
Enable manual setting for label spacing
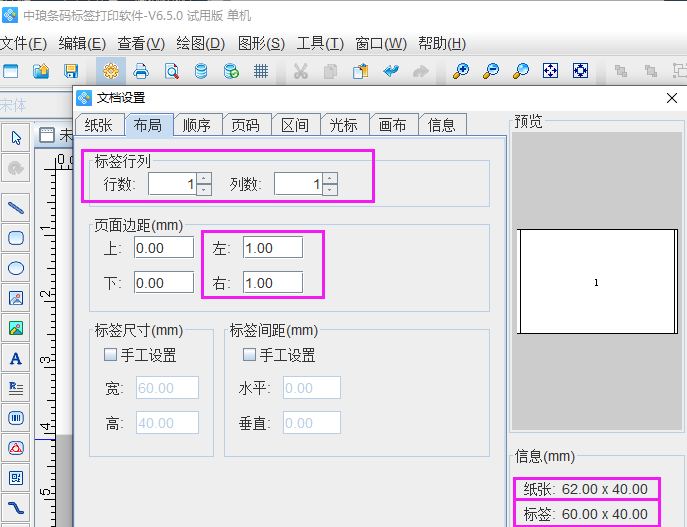coord(249,354)
